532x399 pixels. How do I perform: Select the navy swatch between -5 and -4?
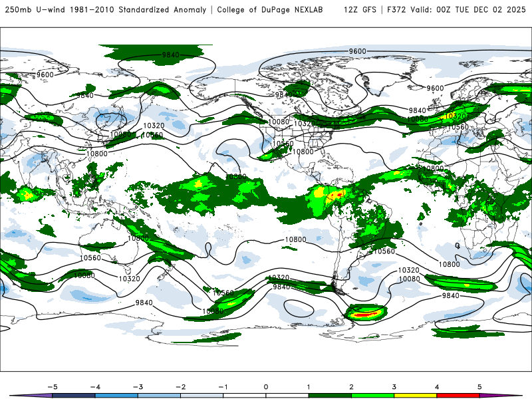[x=74, y=396]
